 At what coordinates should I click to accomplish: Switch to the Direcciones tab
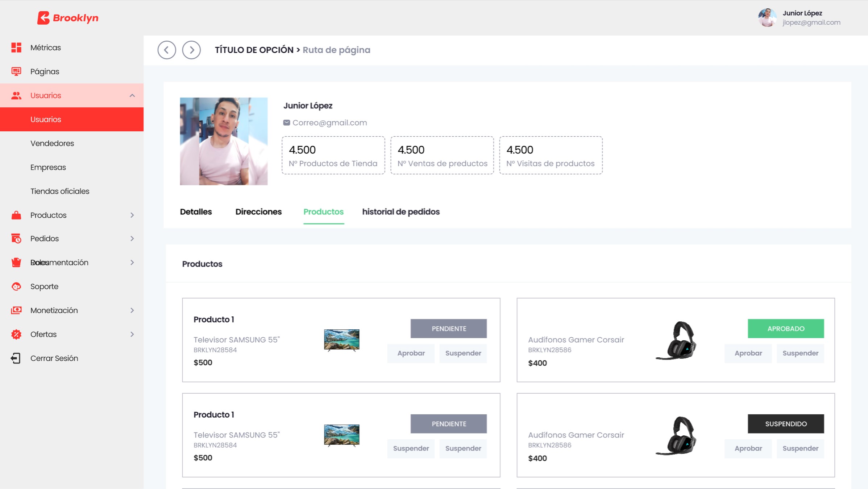tap(258, 211)
